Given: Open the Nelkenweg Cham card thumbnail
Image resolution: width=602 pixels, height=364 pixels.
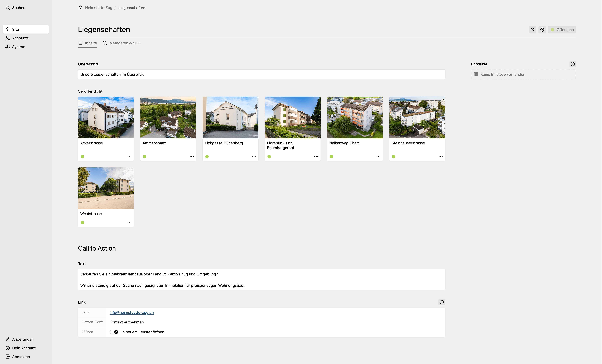Looking at the screenshot, I should [x=355, y=118].
